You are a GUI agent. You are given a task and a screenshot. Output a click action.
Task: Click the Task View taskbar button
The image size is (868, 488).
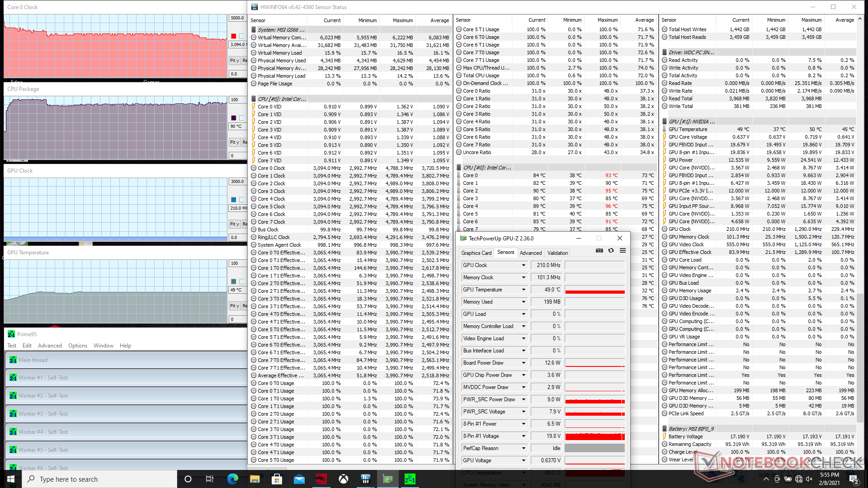coord(210,479)
